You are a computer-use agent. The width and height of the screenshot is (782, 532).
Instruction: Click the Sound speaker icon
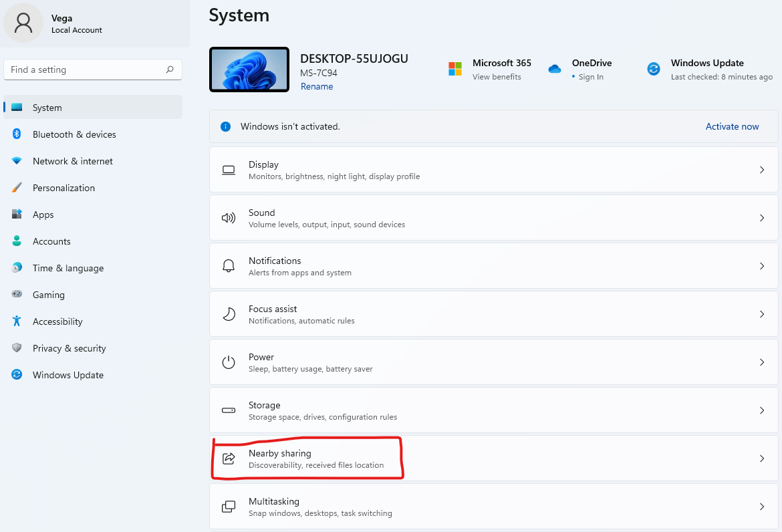tap(229, 218)
